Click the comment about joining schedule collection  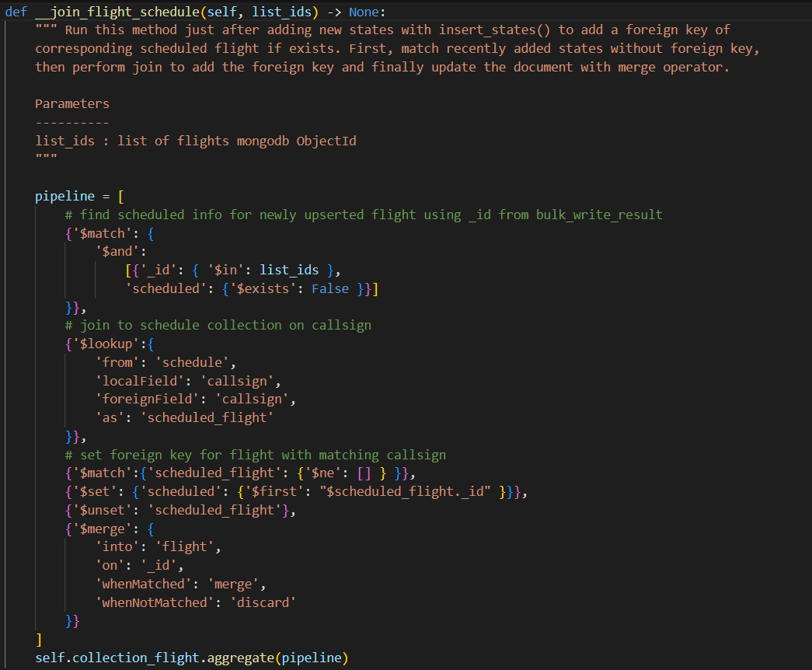click(x=218, y=326)
